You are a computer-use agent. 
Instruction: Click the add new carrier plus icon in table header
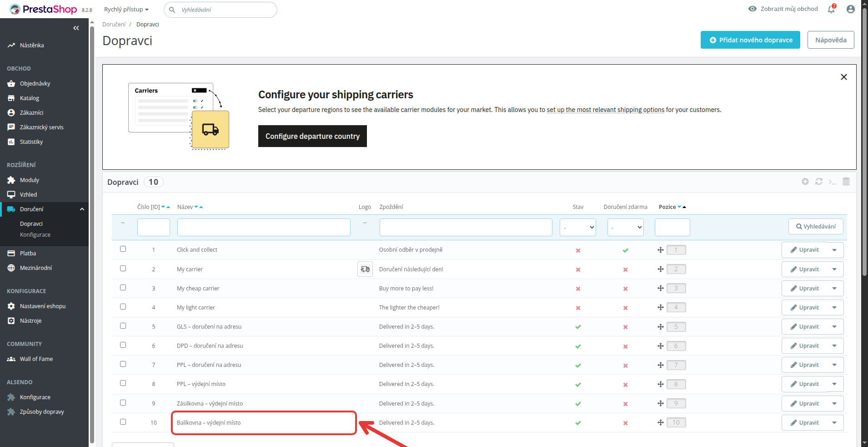[805, 182]
